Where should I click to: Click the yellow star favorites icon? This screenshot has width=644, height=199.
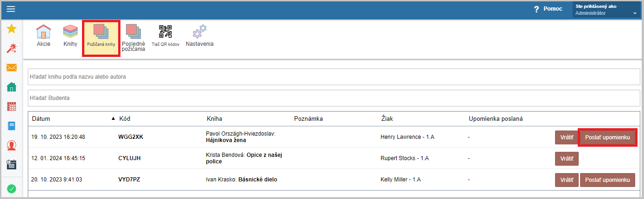coord(12,29)
